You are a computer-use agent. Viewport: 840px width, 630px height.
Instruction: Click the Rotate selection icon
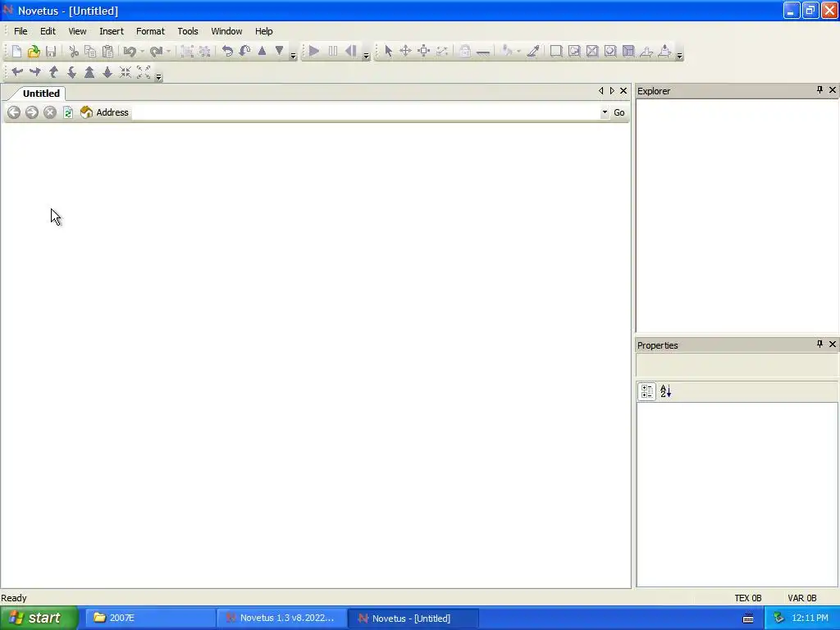227,52
